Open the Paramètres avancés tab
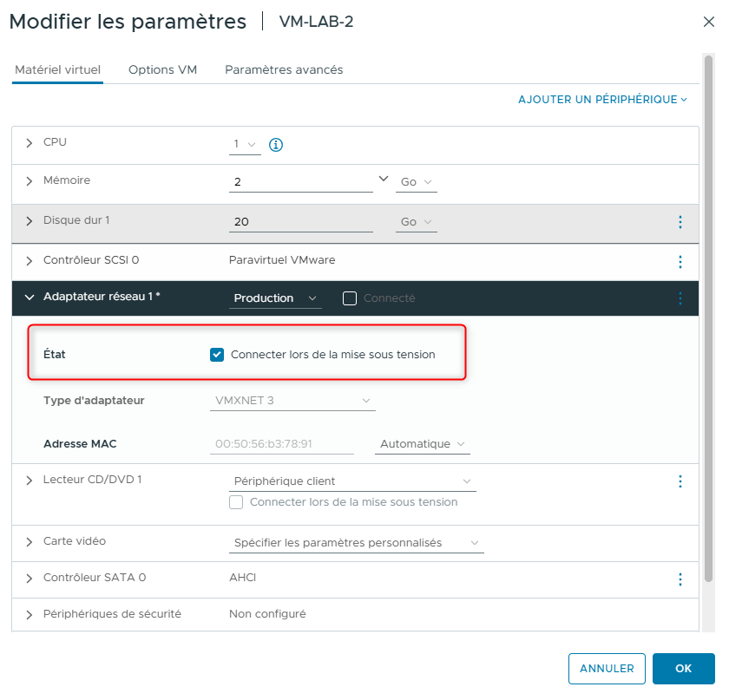 (284, 69)
